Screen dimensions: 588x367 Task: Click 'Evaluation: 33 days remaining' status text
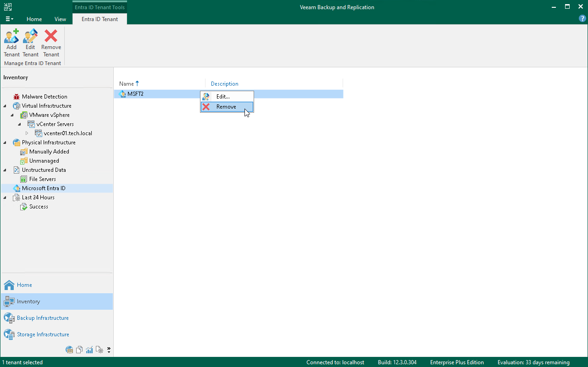coord(533,362)
